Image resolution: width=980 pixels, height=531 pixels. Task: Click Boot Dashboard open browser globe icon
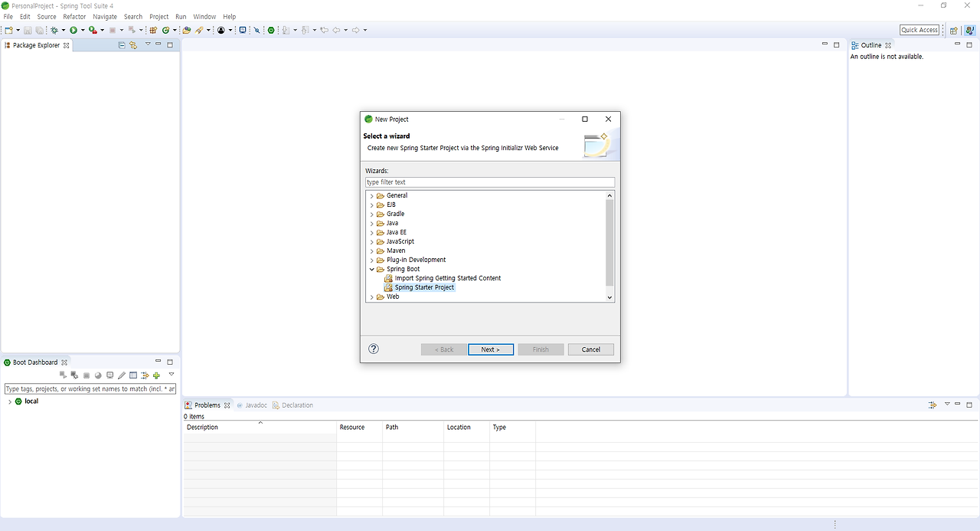coord(98,375)
